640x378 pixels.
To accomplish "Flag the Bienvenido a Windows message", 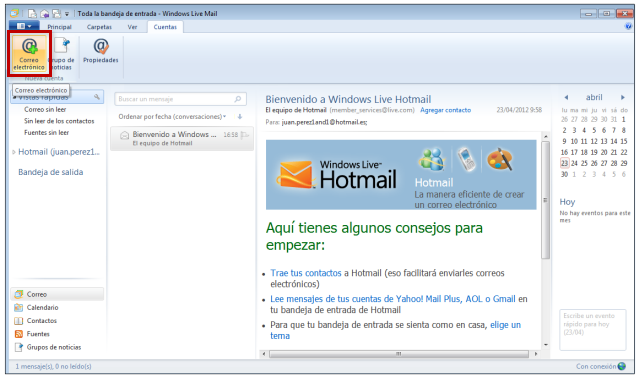I will pyautogui.click(x=245, y=135).
